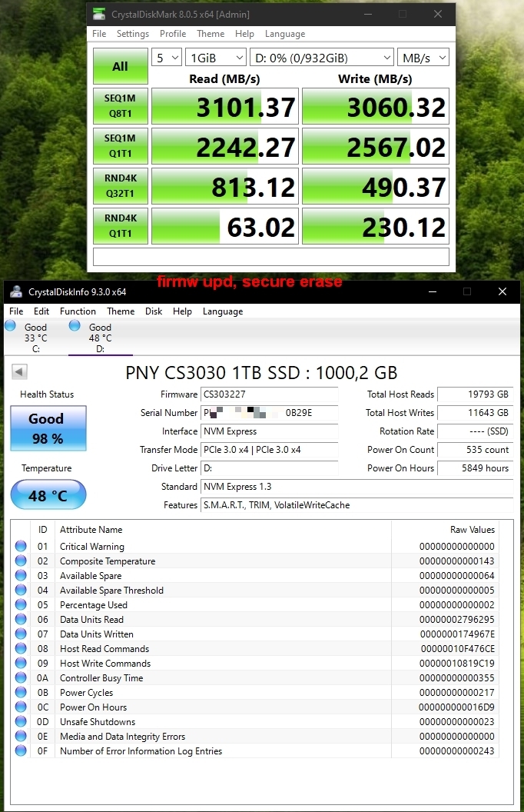
Task: Click the 48 °C temperature button
Action: (48, 494)
